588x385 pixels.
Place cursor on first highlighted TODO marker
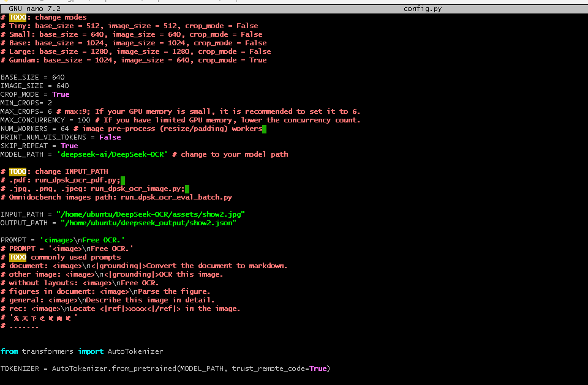(17, 17)
